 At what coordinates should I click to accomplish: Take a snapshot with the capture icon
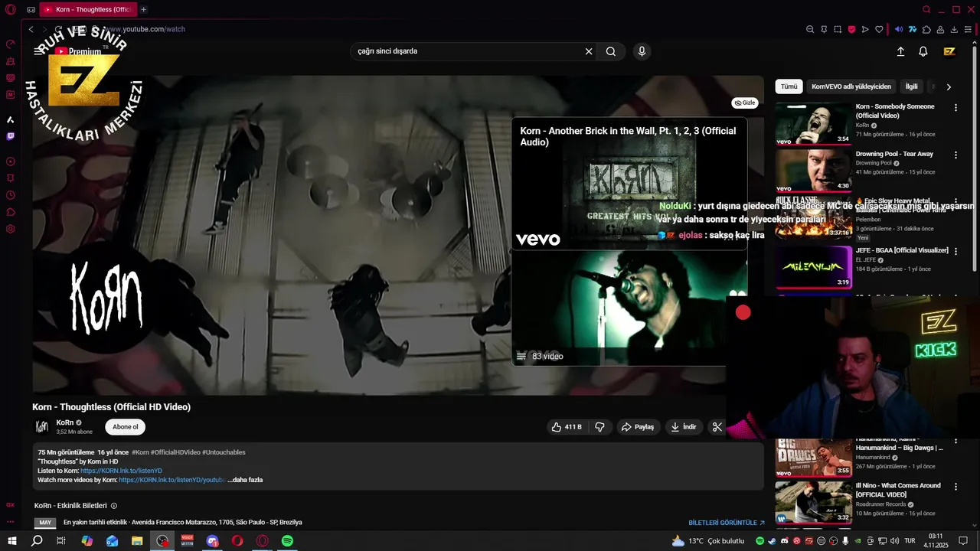838,30
